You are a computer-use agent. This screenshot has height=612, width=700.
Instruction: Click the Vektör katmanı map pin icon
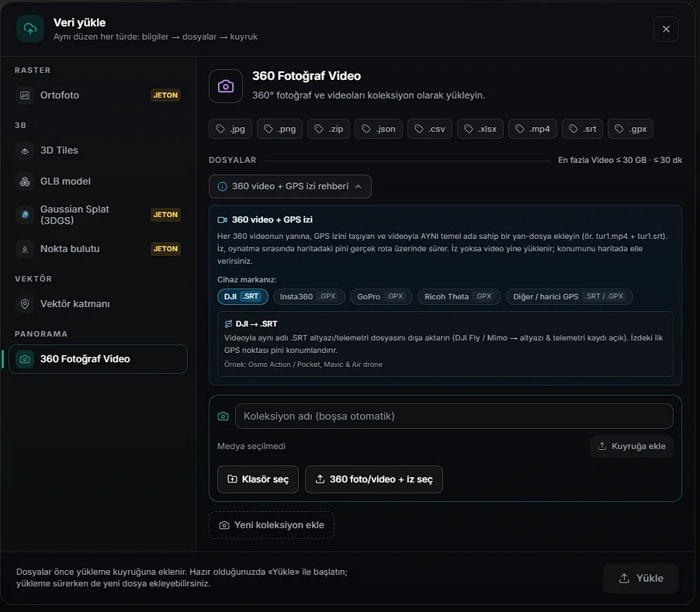tap(25, 304)
